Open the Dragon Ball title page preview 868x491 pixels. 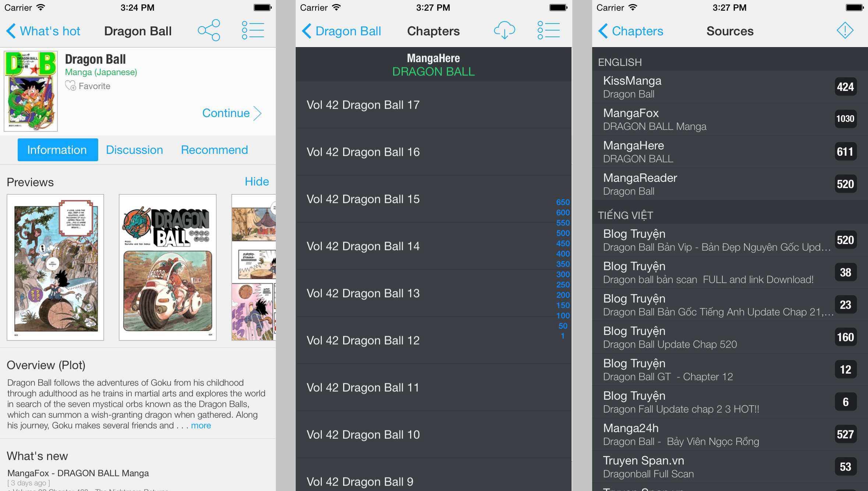[x=168, y=267]
